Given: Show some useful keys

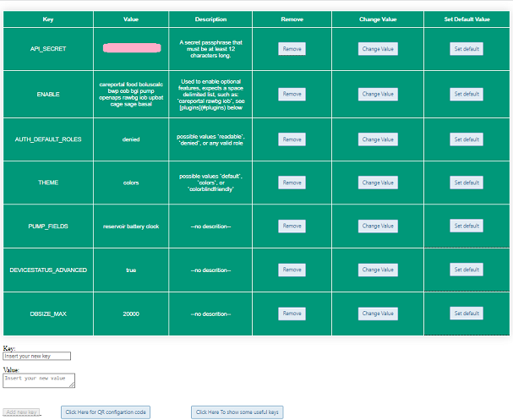Looking at the screenshot, I should point(237,412).
